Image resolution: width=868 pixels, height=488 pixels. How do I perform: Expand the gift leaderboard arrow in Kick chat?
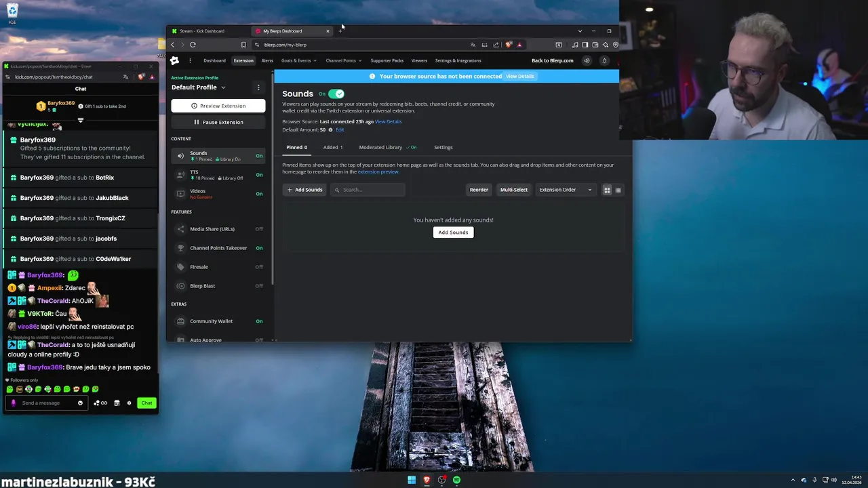coord(80,120)
